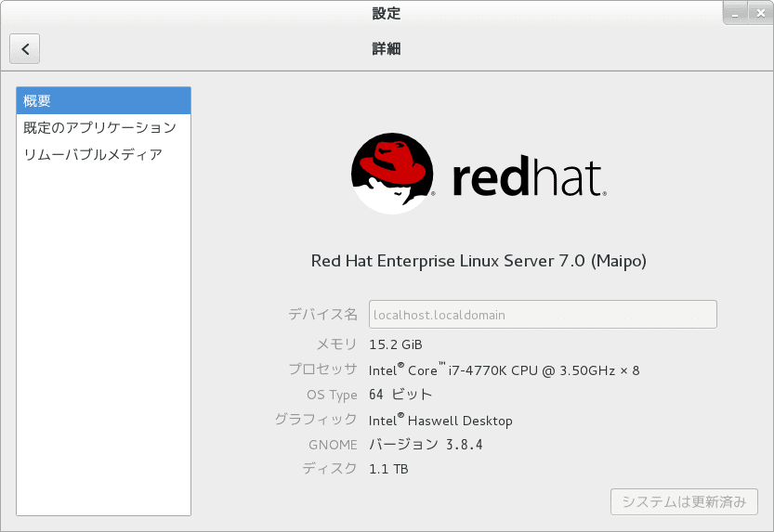
Task: Minimize the 設定 window
Action: coord(736,13)
